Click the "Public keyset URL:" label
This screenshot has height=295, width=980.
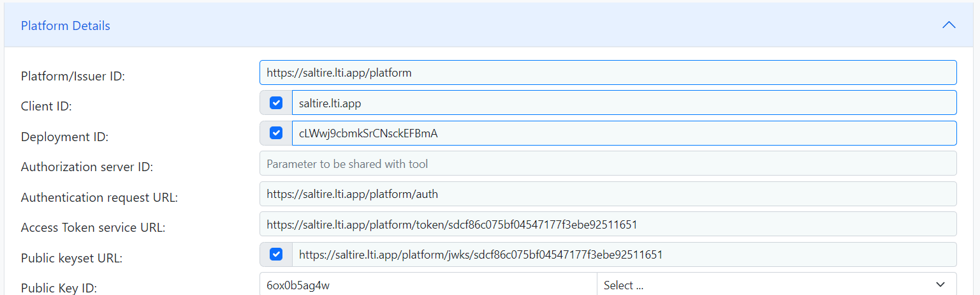click(x=71, y=259)
